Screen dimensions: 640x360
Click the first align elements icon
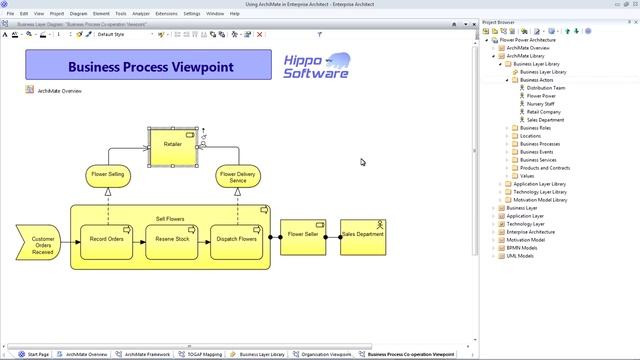pyautogui.click(x=177, y=34)
